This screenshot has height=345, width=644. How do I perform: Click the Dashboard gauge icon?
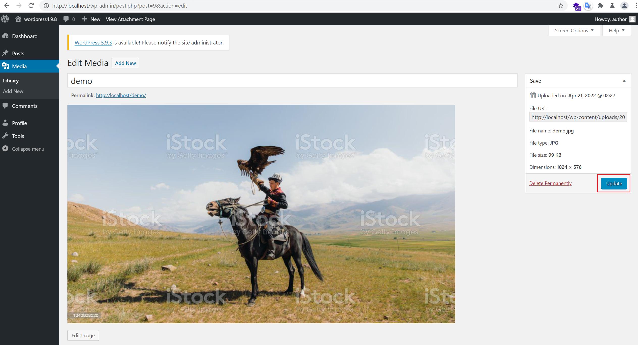pyautogui.click(x=5, y=36)
